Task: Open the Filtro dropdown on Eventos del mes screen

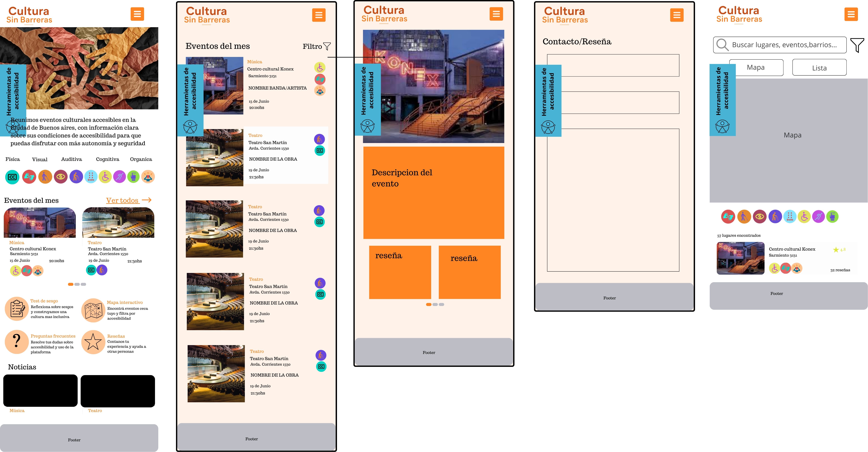Action: 317,47
